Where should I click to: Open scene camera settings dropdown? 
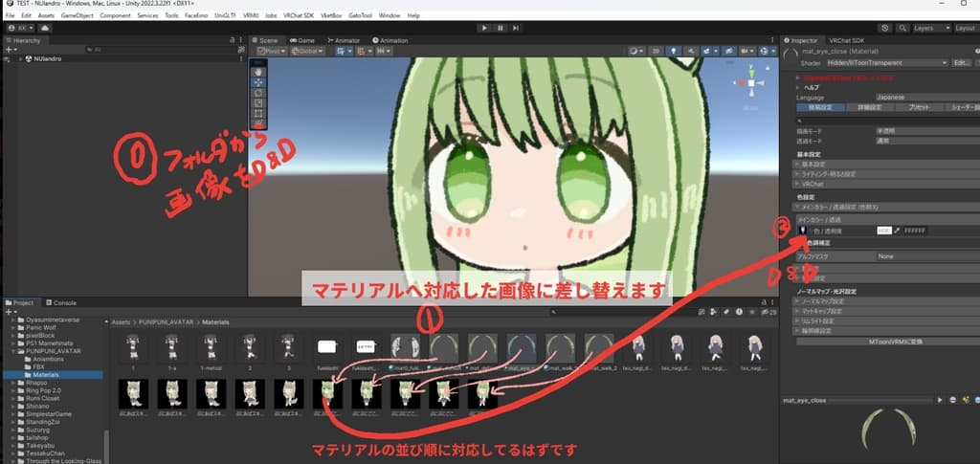tap(746, 52)
